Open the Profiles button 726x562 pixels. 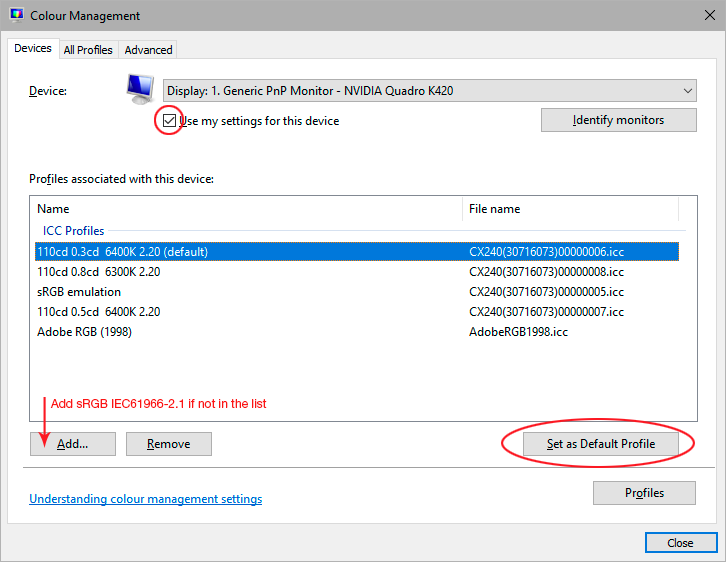pos(644,493)
